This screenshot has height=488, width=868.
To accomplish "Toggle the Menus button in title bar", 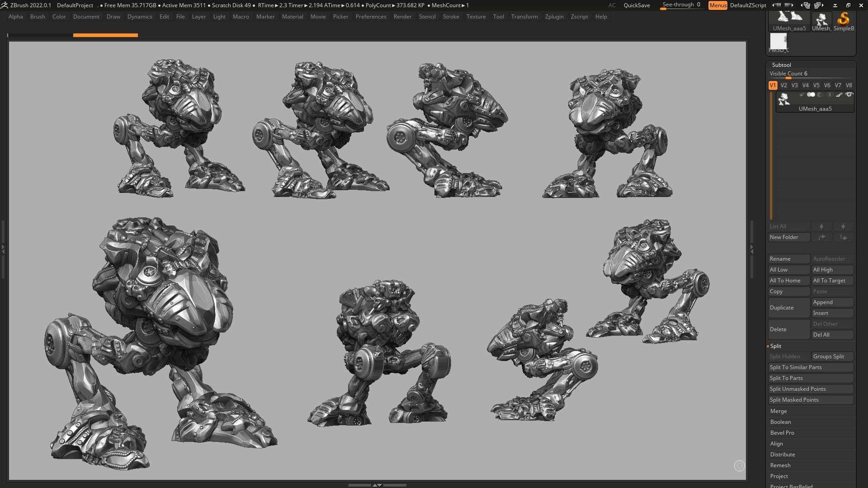I will (717, 5).
